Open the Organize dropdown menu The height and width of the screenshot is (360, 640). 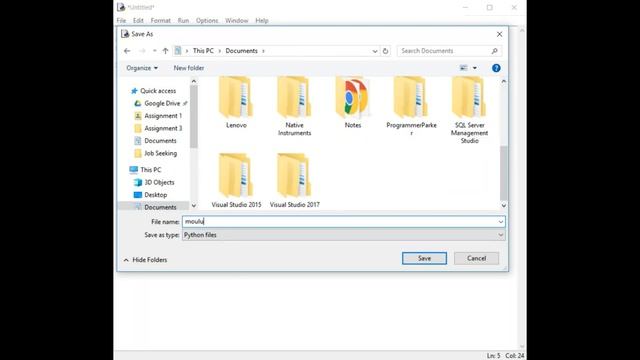[142, 68]
